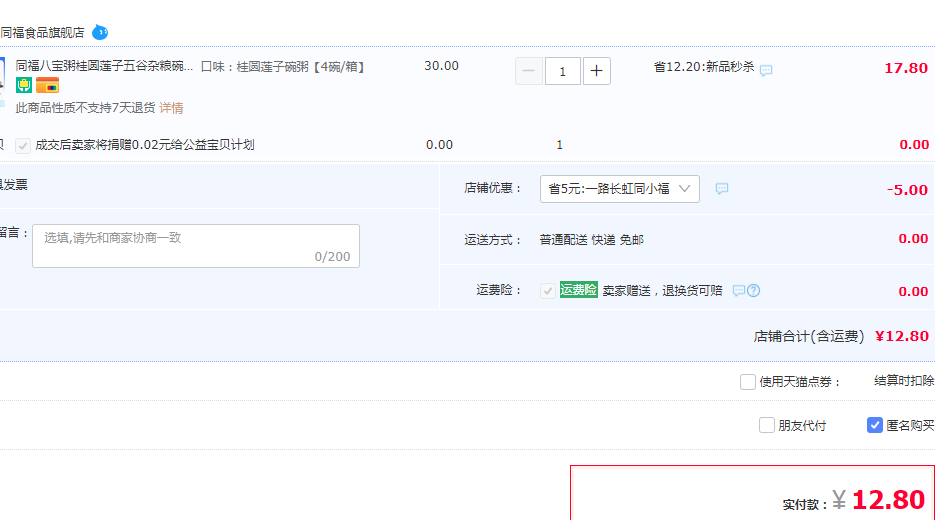Click the orange credit card badge icon
Image resolution: width=937 pixels, height=520 pixels.
(x=47, y=85)
